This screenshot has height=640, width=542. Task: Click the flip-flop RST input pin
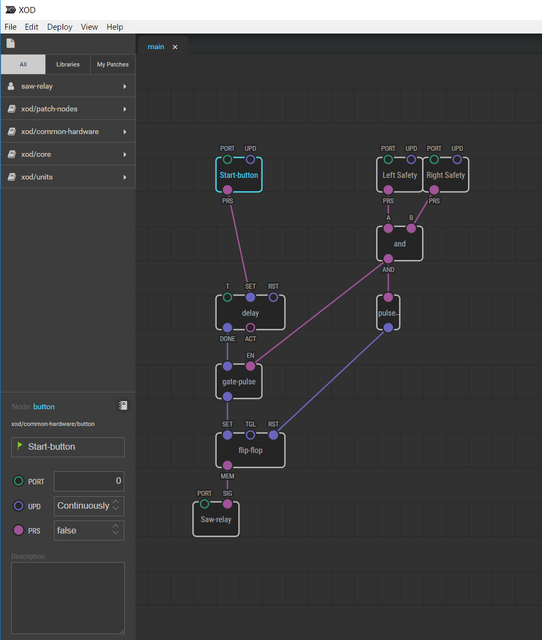click(273, 435)
